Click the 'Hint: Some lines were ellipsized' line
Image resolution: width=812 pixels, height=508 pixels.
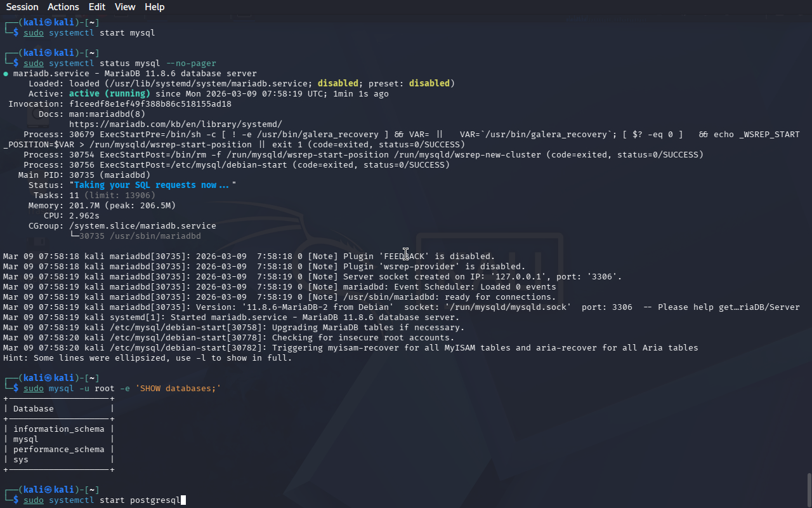tap(147, 358)
